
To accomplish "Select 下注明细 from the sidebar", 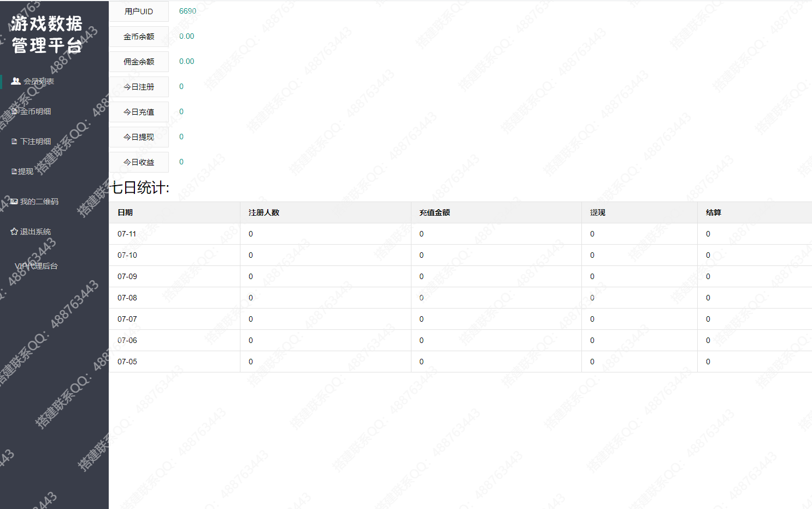I will pos(36,141).
